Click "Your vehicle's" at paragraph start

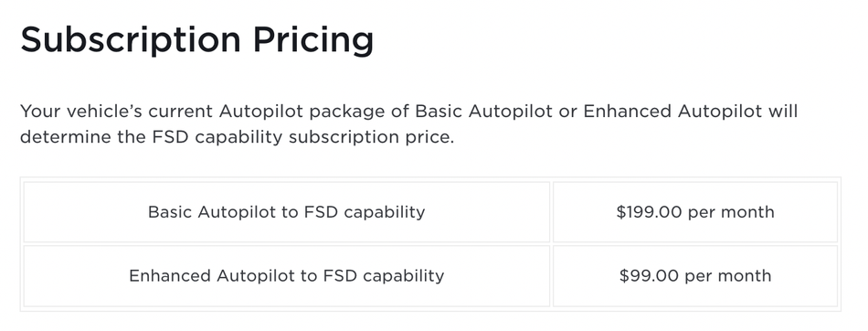tap(81, 112)
